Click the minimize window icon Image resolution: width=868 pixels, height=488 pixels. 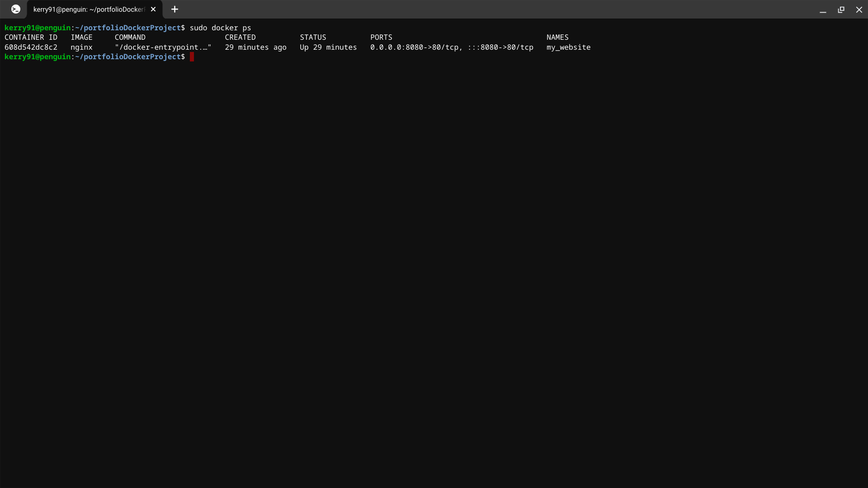point(823,9)
